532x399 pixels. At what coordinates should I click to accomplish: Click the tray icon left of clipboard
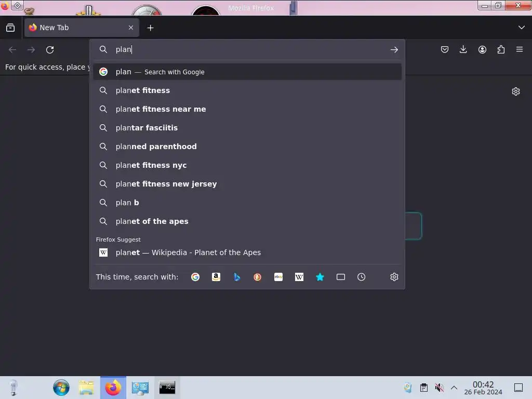(408, 388)
